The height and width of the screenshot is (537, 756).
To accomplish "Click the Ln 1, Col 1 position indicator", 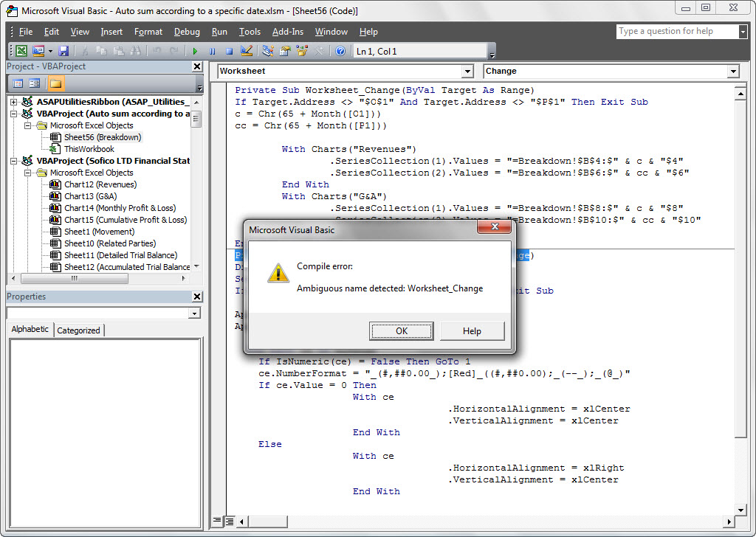I will (x=420, y=51).
